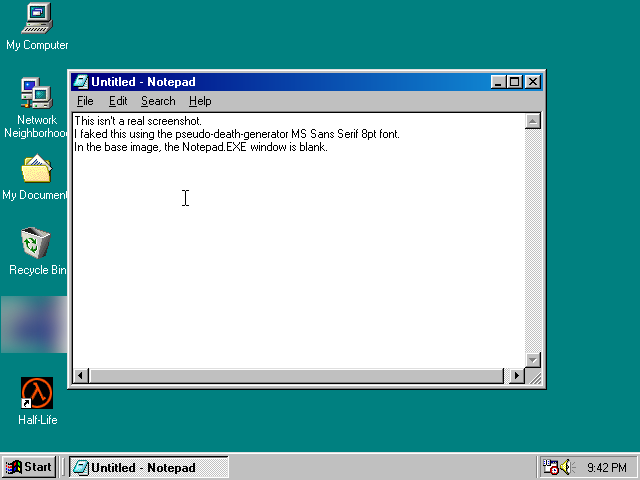The width and height of the screenshot is (640, 480).
Task: Click inside the Notepad text area
Action: tap(300, 250)
